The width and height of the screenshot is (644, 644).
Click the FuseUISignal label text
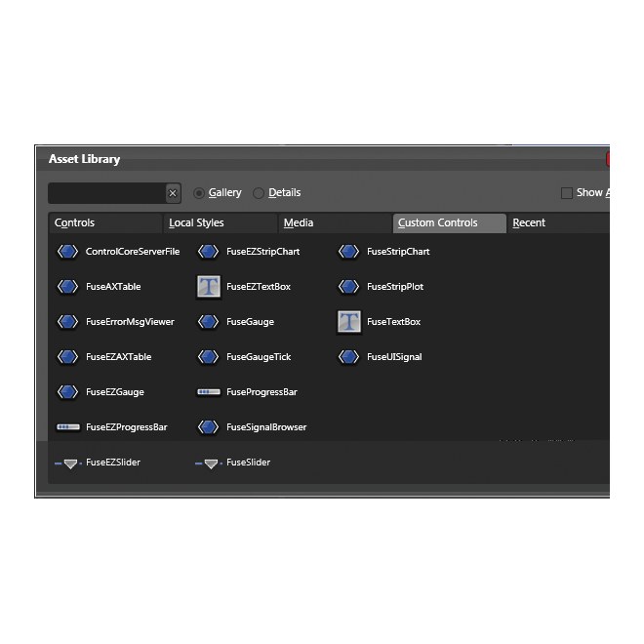[394, 357]
